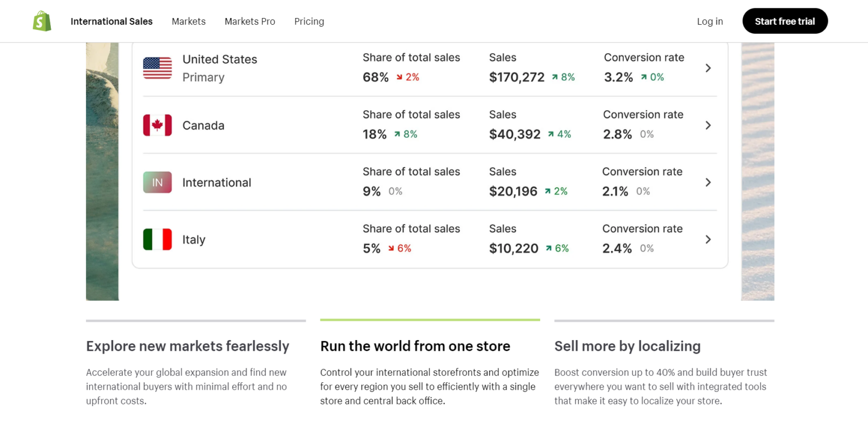Screen dimensions: 868x427
Task: Click the Italy flag icon
Action: pyautogui.click(x=157, y=239)
